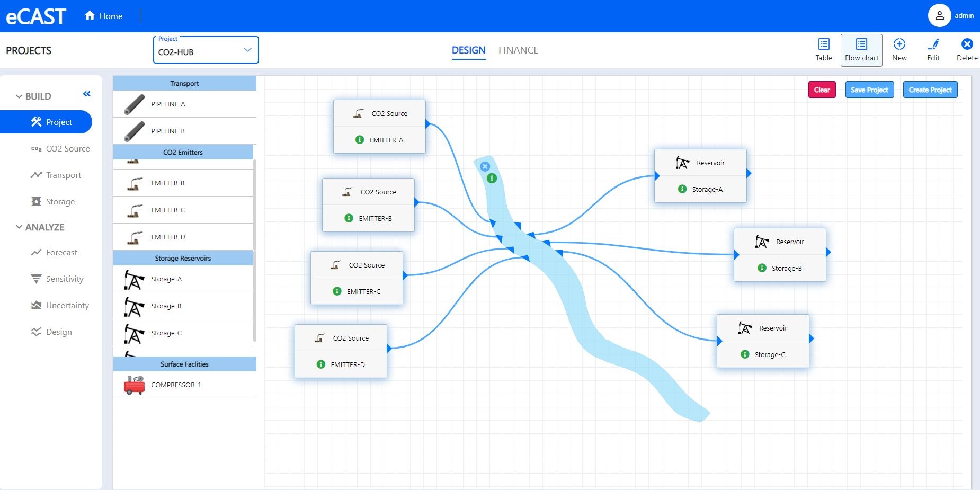Open the Project CO2-HUB dropdown
This screenshot has height=490, width=980.
pyautogui.click(x=206, y=50)
